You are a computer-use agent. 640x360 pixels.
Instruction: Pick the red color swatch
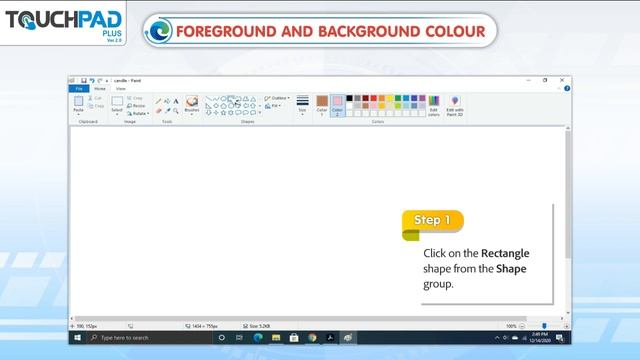pos(373,98)
